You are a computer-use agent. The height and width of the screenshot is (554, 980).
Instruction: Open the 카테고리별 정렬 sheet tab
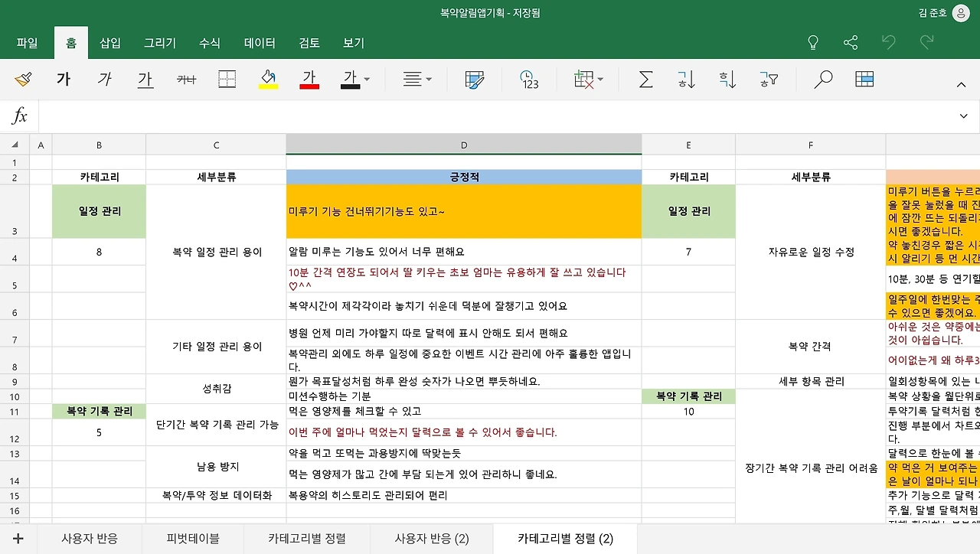pyautogui.click(x=307, y=539)
